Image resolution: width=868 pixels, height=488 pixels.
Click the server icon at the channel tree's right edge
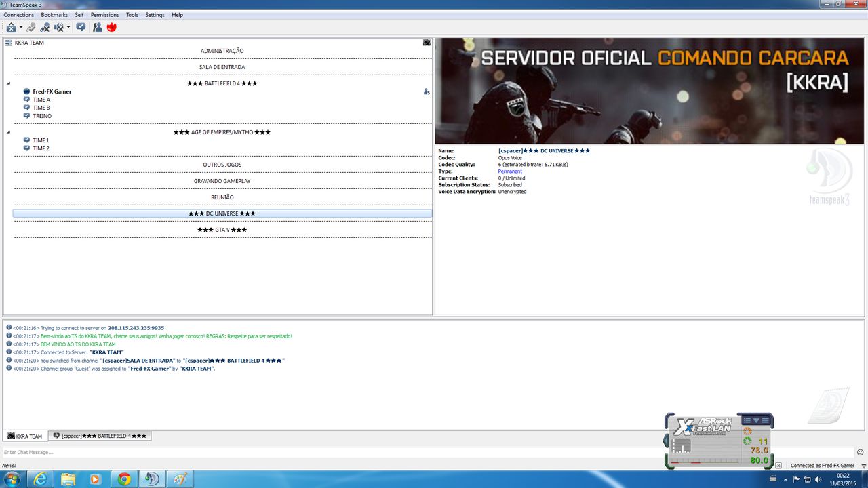coord(427,43)
